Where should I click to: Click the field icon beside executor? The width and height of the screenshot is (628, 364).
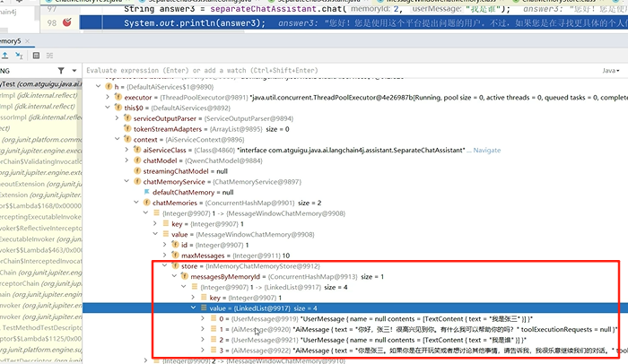tap(118, 97)
